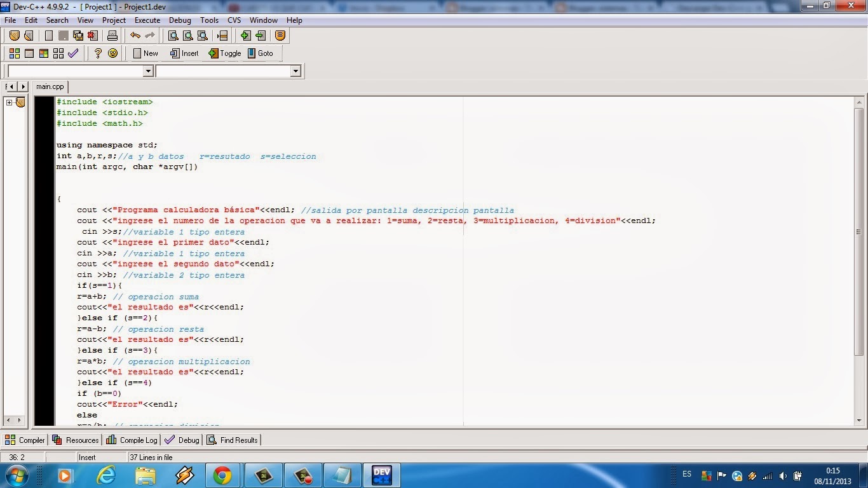Screen dimensions: 868x488
Task: Open the Execute menu
Action: (147, 20)
